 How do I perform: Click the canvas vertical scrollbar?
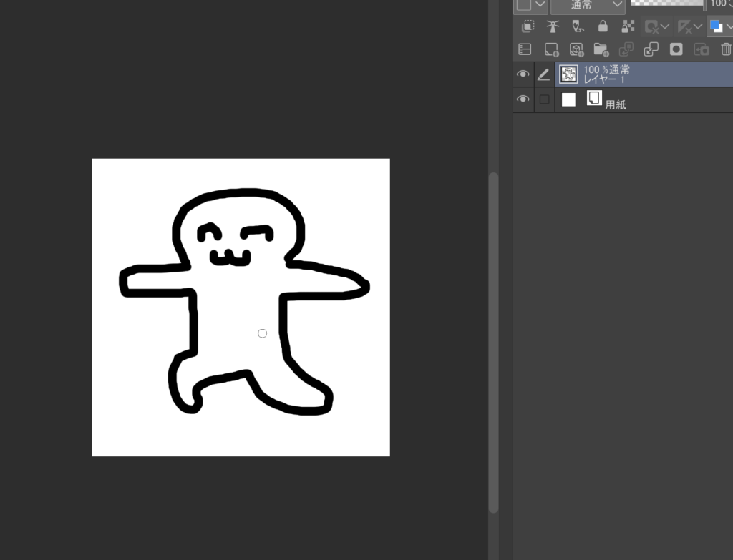point(493,343)
